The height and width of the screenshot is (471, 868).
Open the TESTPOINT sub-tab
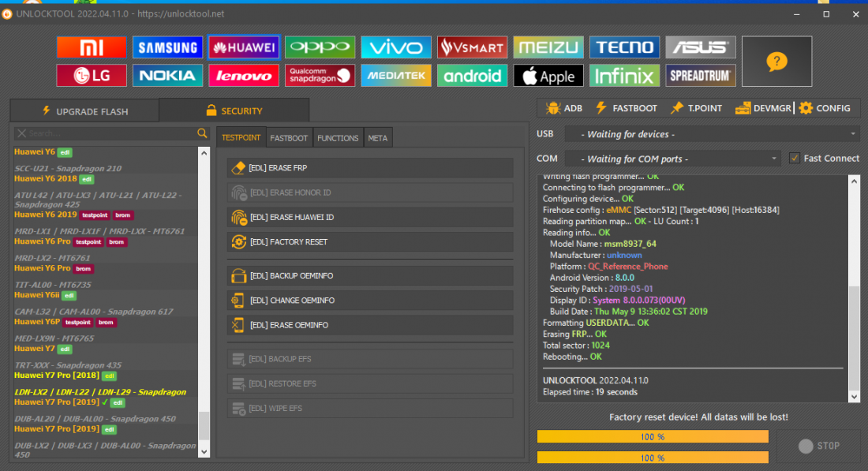point(241,138)
